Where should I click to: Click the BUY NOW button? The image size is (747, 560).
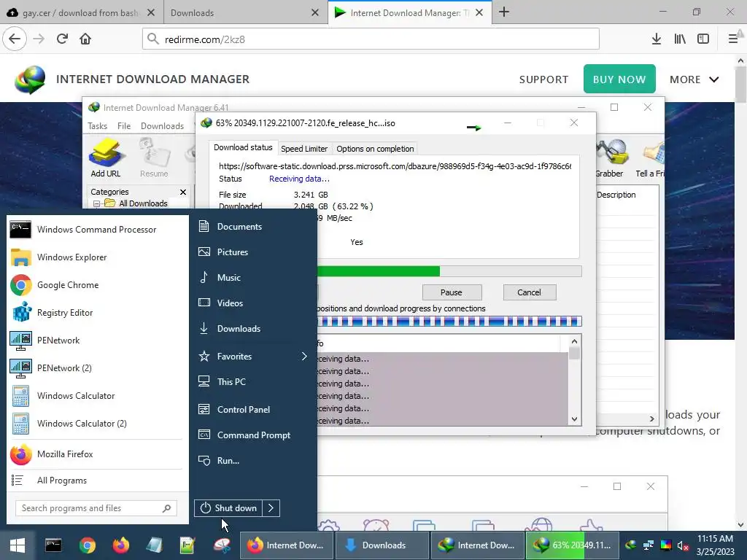coord(619,79)
